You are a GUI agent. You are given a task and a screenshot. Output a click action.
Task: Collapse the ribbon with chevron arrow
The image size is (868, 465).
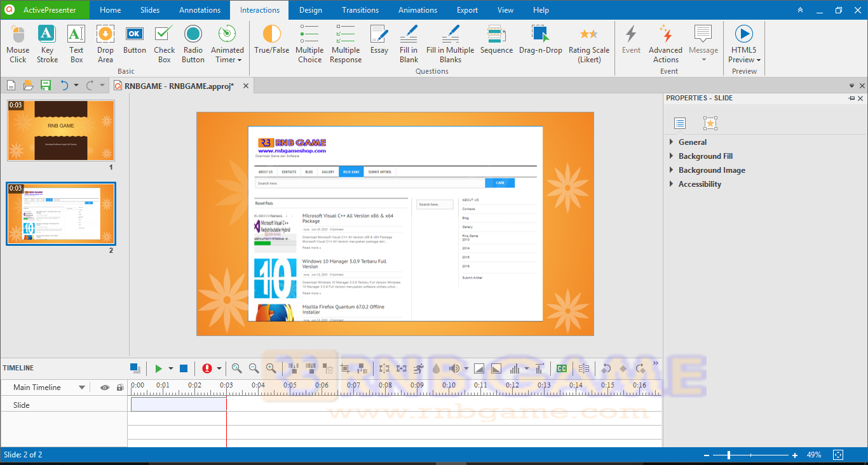click(x=800, y=10)
